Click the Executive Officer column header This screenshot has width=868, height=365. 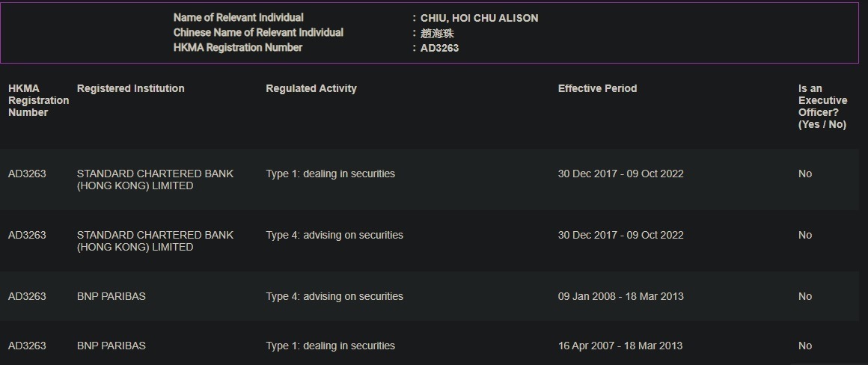click(x=822, y=107)
